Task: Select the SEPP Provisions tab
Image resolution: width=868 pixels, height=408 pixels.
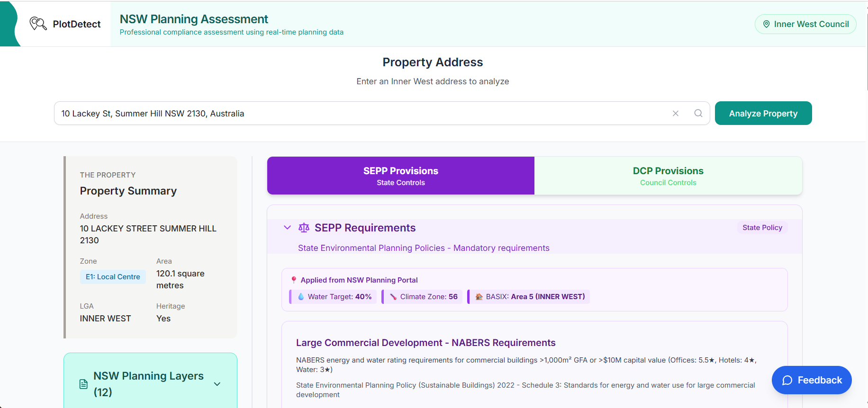Action: [x=400, y=176]
